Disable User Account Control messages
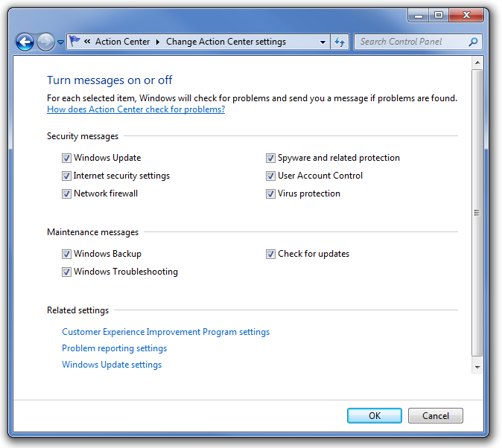The width and height of the screenshot is (502, 448). 270,176
